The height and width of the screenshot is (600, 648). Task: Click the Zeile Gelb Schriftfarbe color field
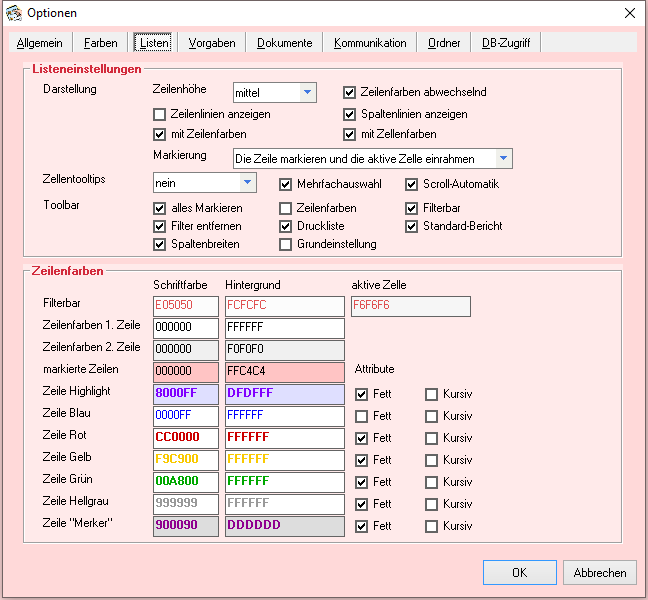185,459
